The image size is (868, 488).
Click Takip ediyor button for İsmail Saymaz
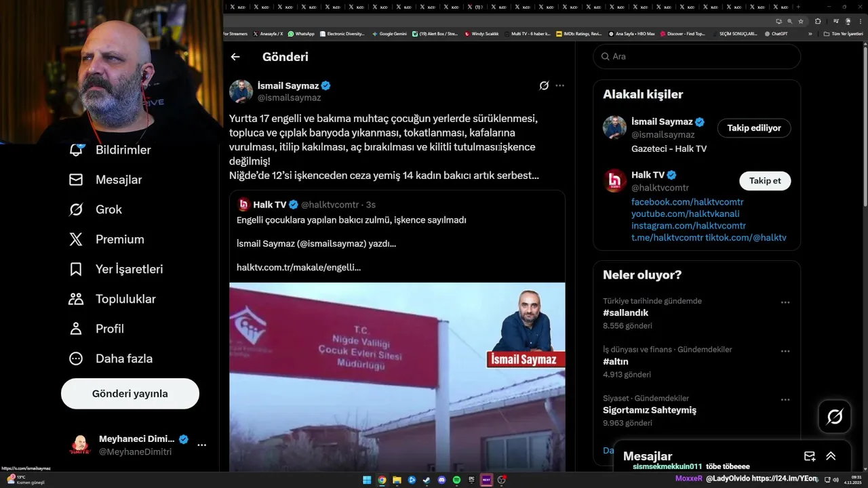pyautogui.click(x=754, y=128)
